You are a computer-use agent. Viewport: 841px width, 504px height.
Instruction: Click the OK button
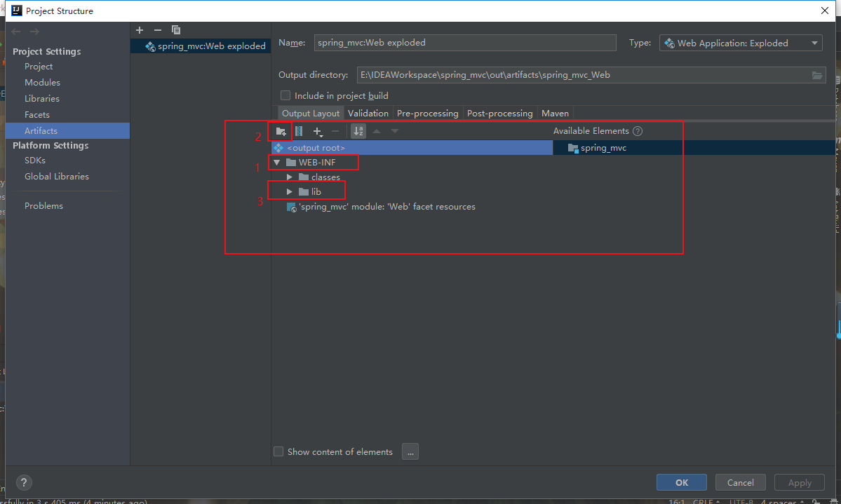click(x=682, y=482)
